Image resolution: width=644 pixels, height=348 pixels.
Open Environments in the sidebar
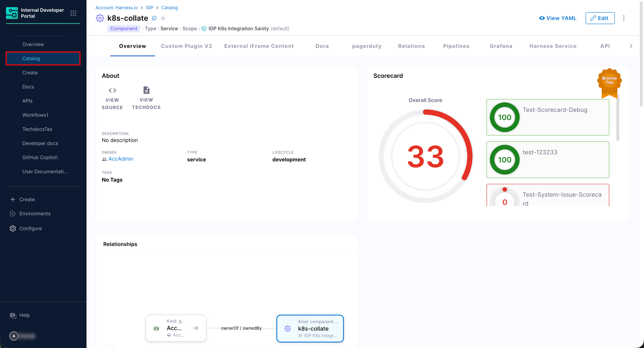click(35, 214)
